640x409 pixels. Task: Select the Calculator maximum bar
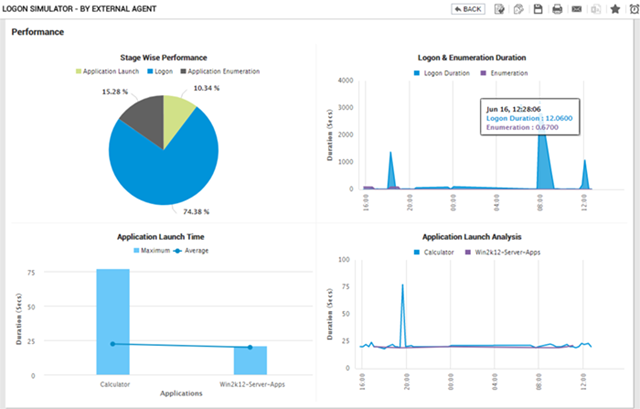[x=113, y=322]
